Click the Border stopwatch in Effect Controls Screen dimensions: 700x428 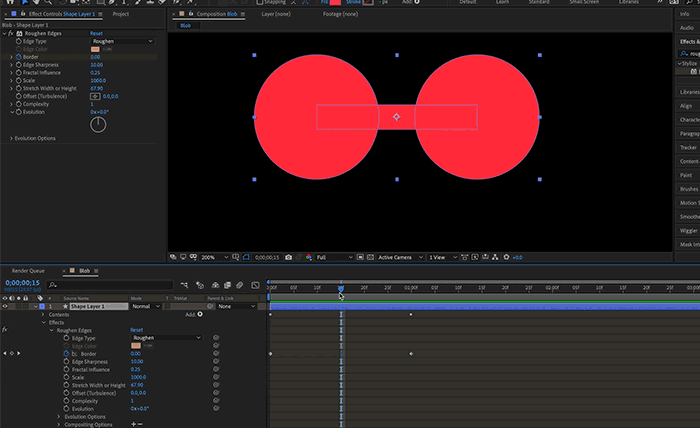pos(17,57)
